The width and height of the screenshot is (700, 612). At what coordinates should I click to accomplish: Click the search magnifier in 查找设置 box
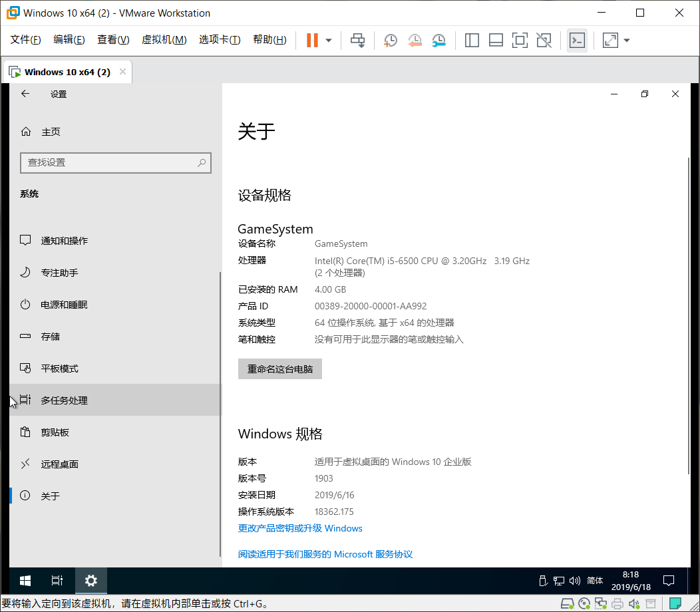click(x=202, y=162)
